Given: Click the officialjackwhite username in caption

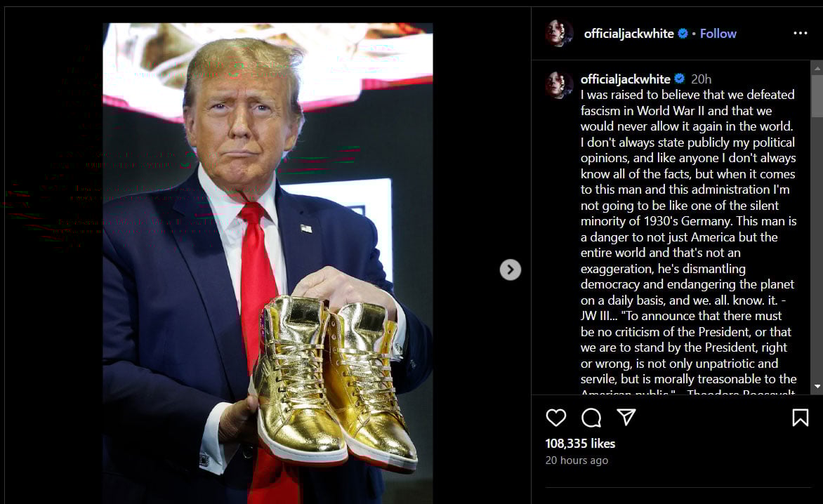Looking at the screenshot, I should pyautogui.click(x=625, y=79).
